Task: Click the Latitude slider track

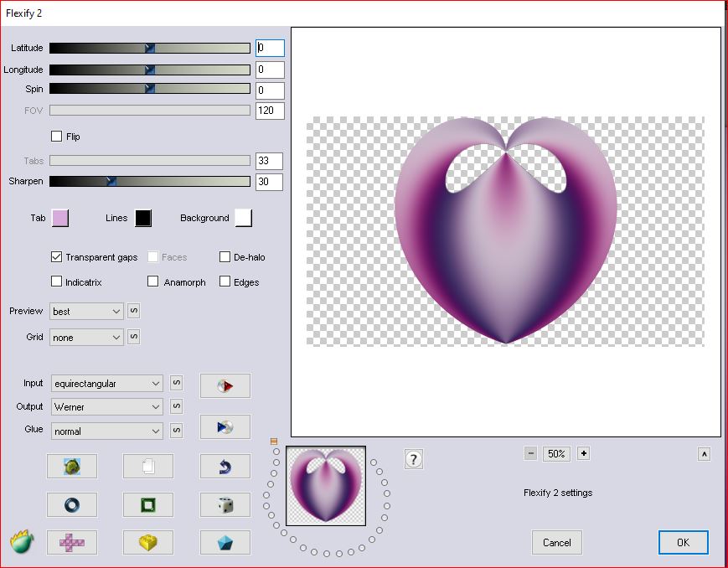Action: coord(150,48)
